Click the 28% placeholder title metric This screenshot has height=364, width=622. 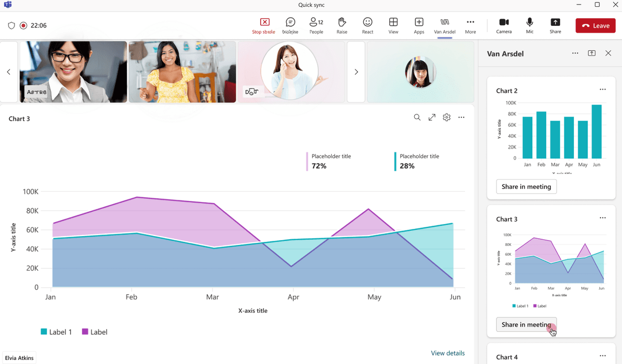click(x=417, y=161)
